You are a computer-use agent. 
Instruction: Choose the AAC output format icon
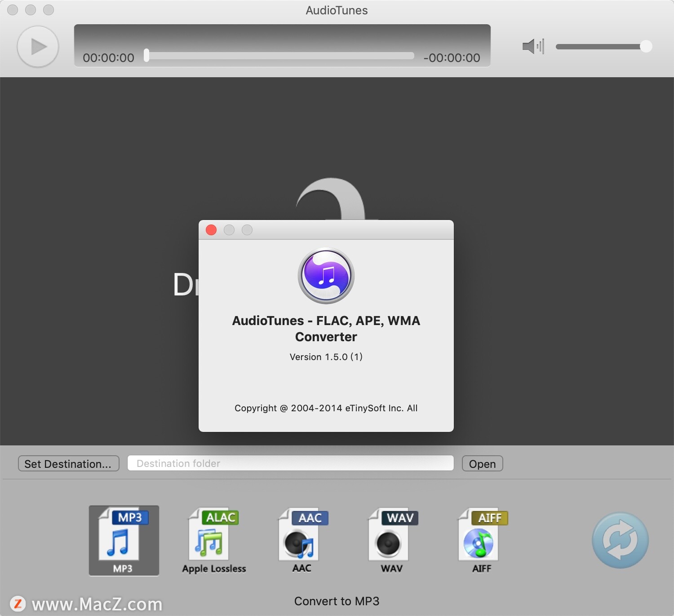coord(303,541)
